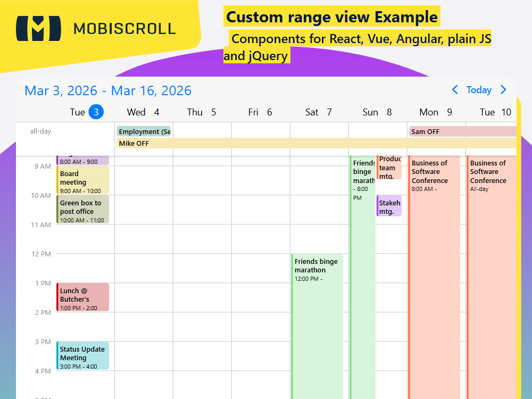Screen dimensions: 532x399
Task: Select the Sun 8 day header
Action: pyautogui.click(x=378, y=112)
